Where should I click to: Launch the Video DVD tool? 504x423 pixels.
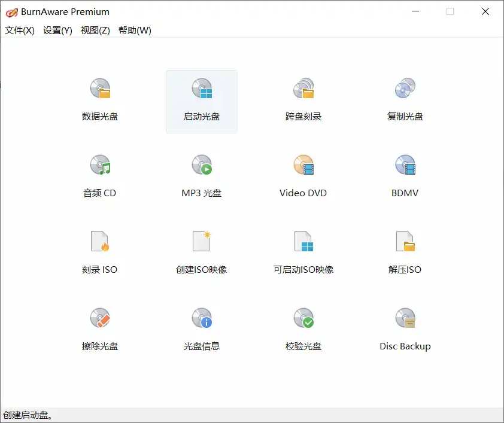[303, 178]
